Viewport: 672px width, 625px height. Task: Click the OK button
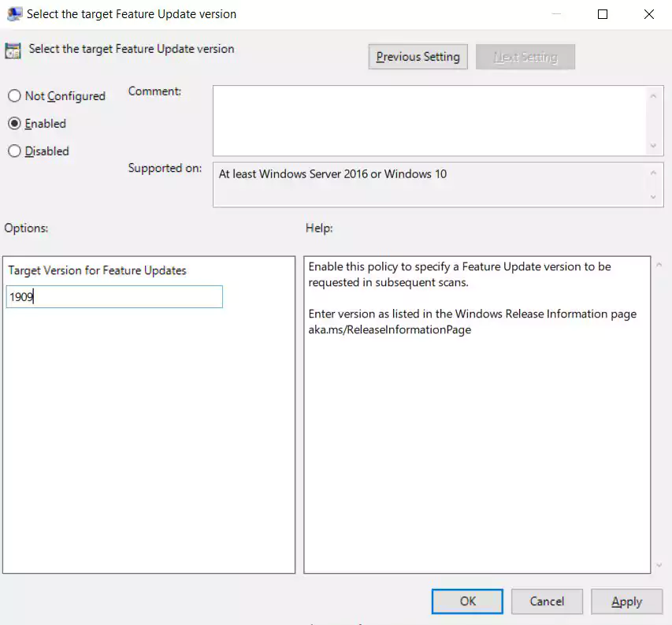coord(467,601)
